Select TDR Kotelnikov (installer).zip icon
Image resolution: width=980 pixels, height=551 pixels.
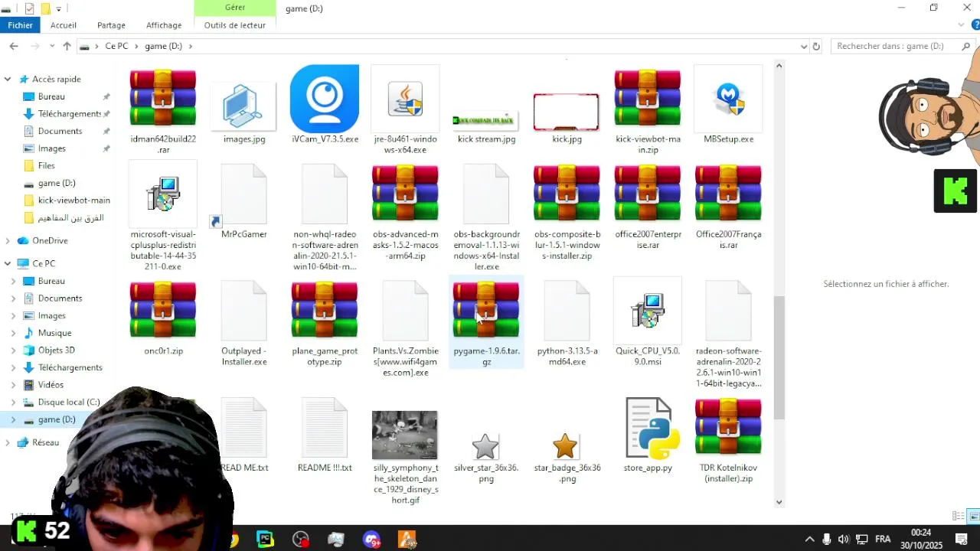coord(728,427)
